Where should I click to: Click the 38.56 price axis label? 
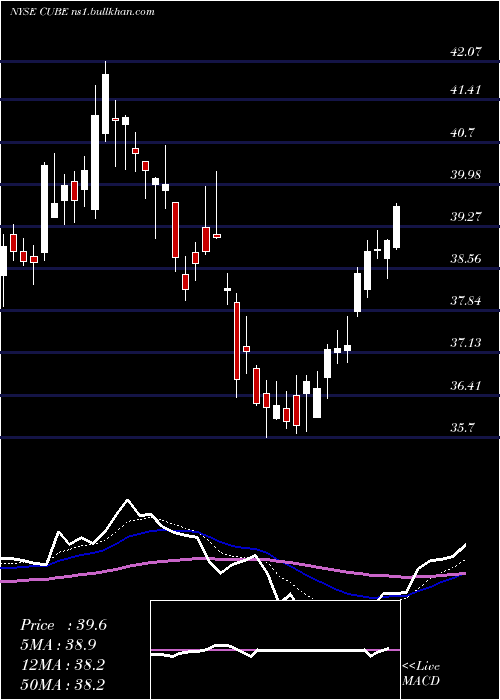pyautogui.click(x=466, y=259)
